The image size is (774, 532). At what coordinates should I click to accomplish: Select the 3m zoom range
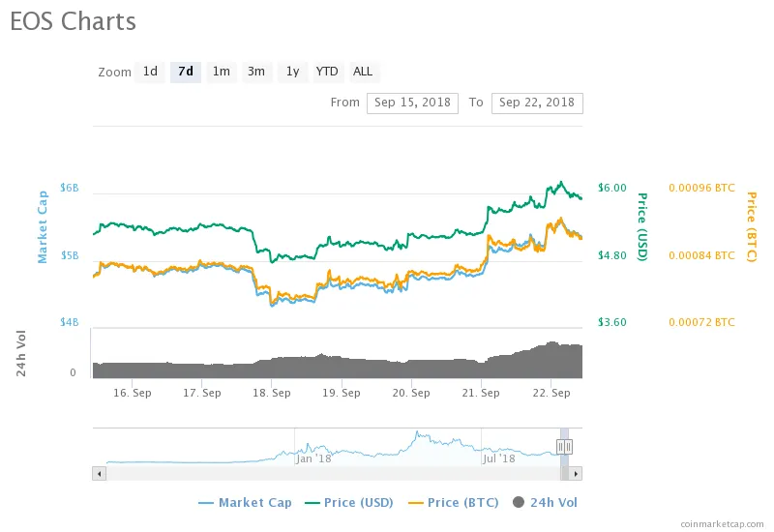[x=256, y=72]
